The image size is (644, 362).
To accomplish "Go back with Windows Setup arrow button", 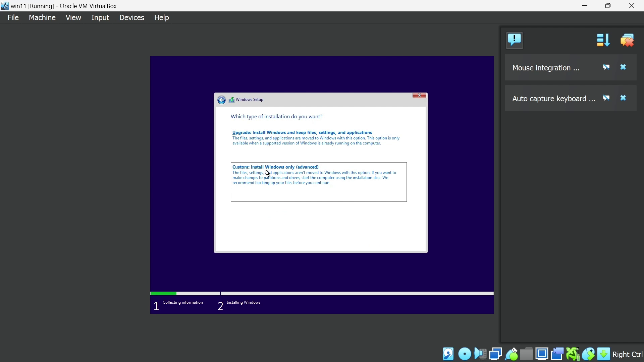I will (x=221, y=100).
